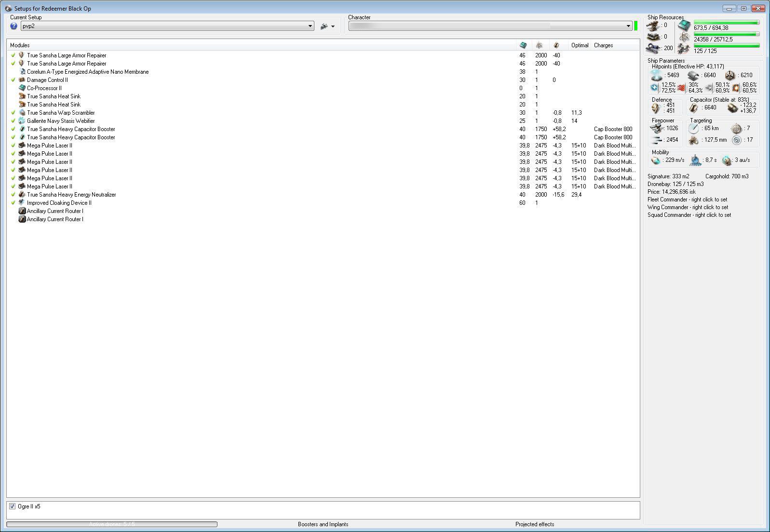The width and height of the screenshot is (770, 532).
Task: Click the max targets icon showing 7
Action: (736, 129)
